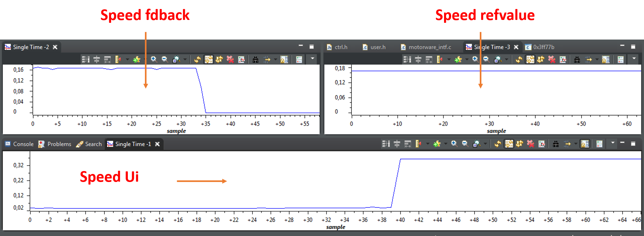The width and height of the screenshot is (644, 236).
Task: Zoom in on the Single Time -3 graph
Action: point(475,59)
